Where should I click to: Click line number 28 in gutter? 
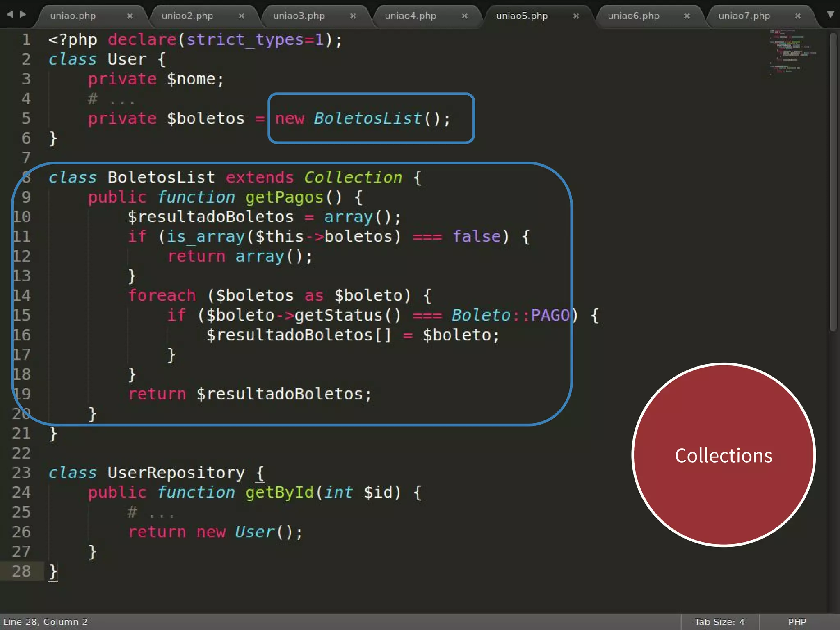(21, 571)
